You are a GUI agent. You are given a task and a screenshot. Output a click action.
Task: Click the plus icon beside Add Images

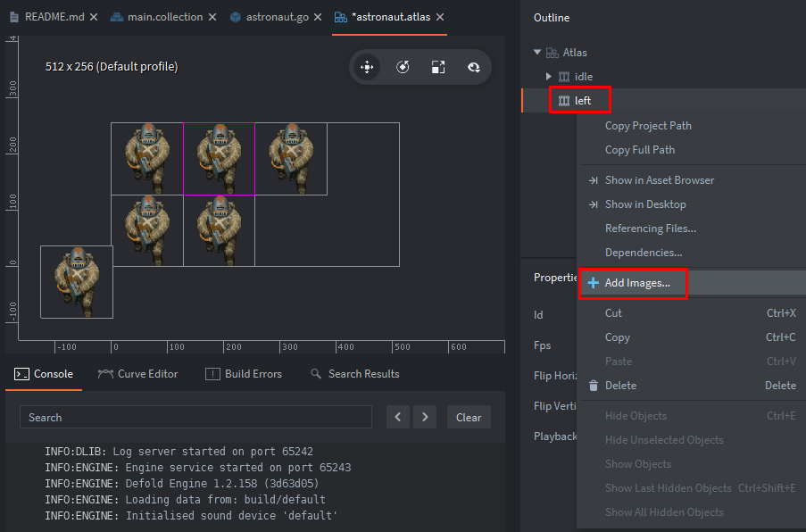[x=594, y=283]
